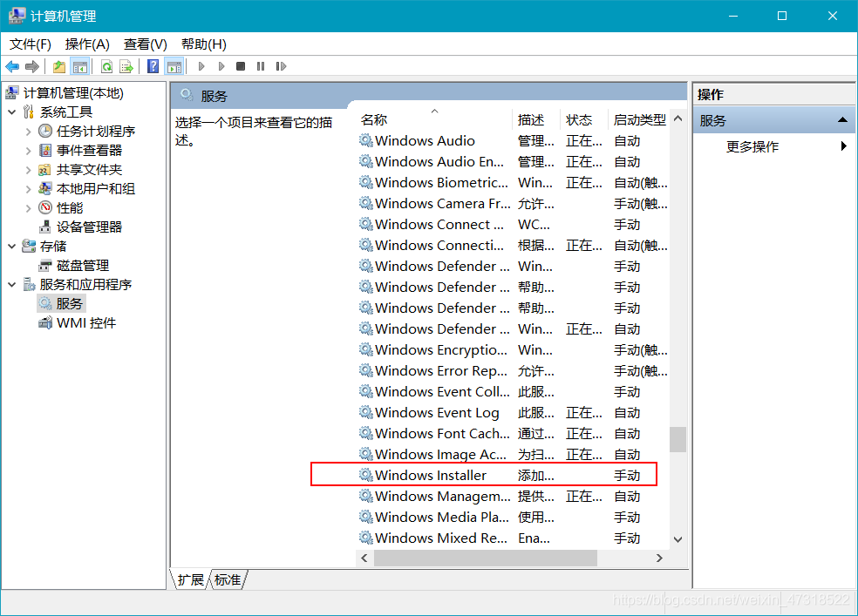Viewport: 858px width, 616px height.
Task: Click the Start Service play icon
Action: tap(201, 67)
